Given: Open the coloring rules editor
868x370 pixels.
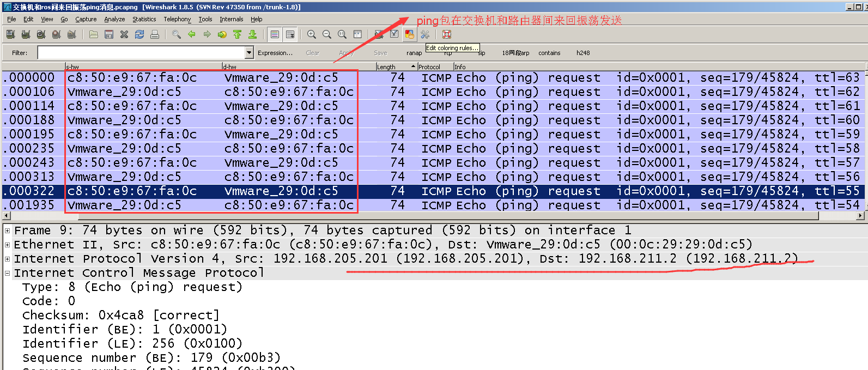Looking at the screenshot, I should 409,34.
